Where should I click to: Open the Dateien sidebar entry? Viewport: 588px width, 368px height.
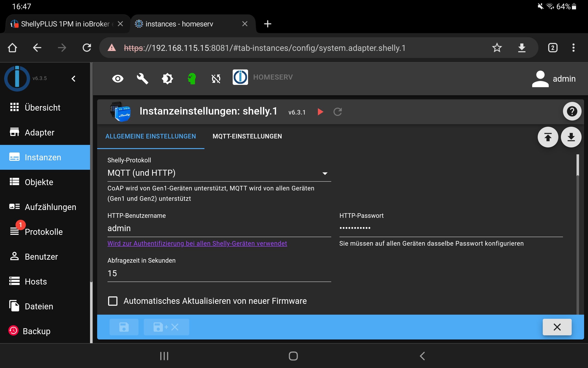pos(45,306)
